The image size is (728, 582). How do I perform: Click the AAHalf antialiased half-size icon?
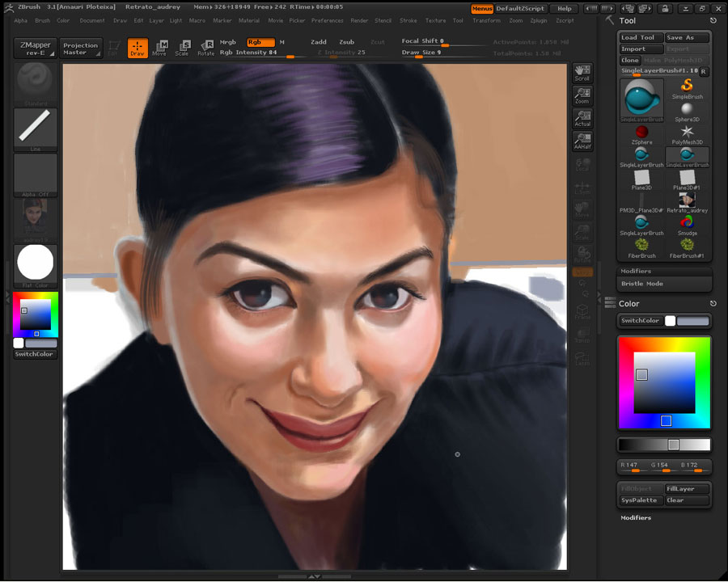[582, 141]
